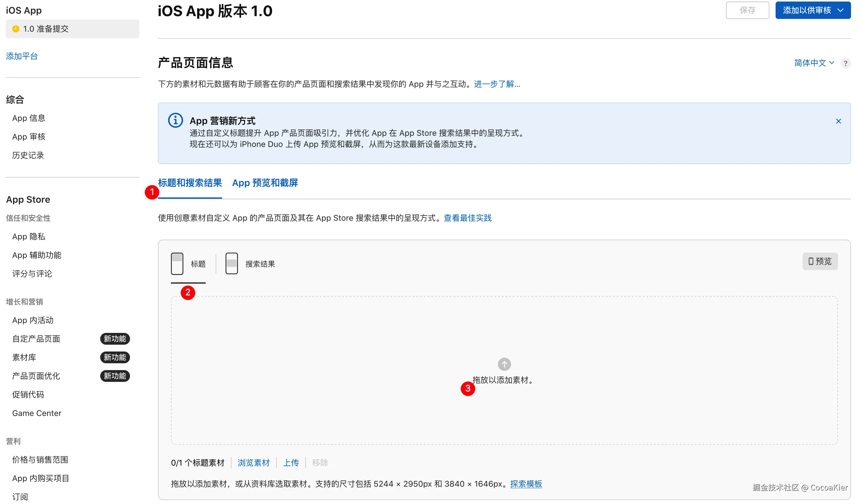Viewport: 860px width, 504px height.
Task: Open App 内活动 in sidebar
Action: [33, 320]
